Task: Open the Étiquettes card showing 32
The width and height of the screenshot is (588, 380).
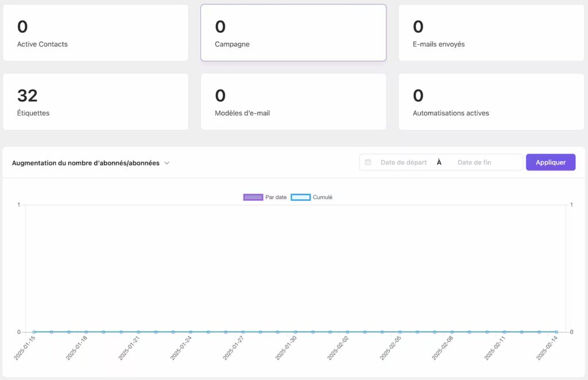Action: click(96, 102)
